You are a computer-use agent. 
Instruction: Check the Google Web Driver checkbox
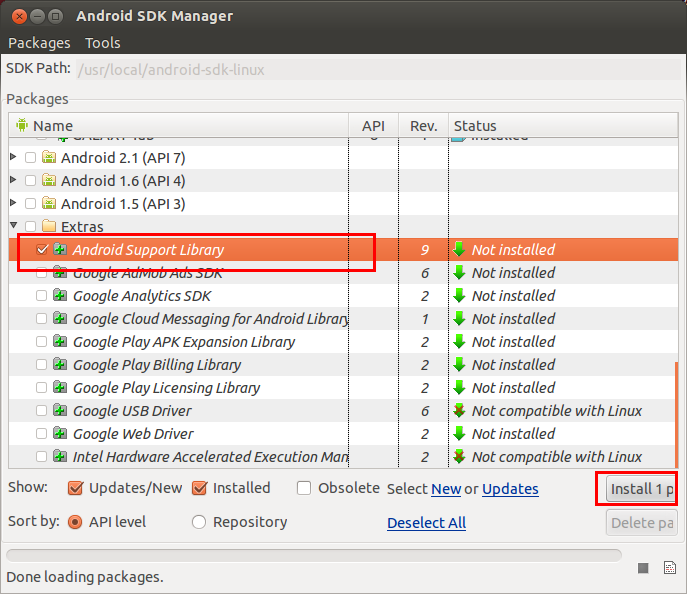(42, 433)
